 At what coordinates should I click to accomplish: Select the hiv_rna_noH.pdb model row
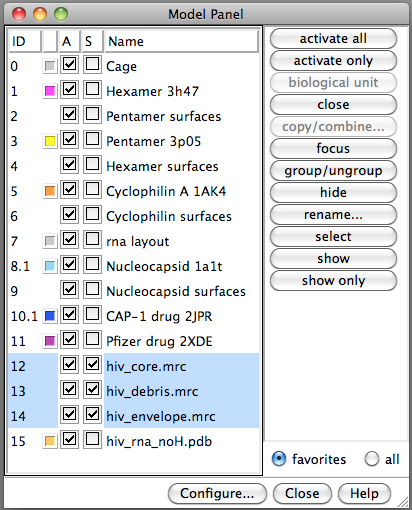coord(133,441)
